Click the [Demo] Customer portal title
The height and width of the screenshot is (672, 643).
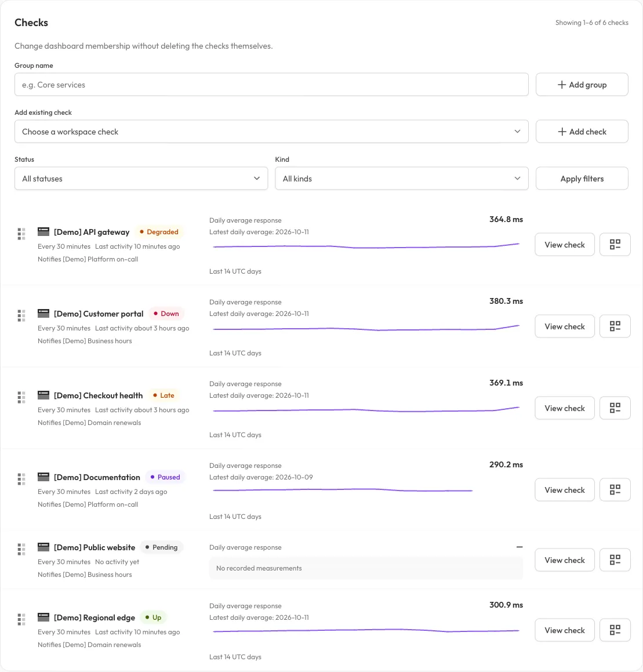(99, 314)
